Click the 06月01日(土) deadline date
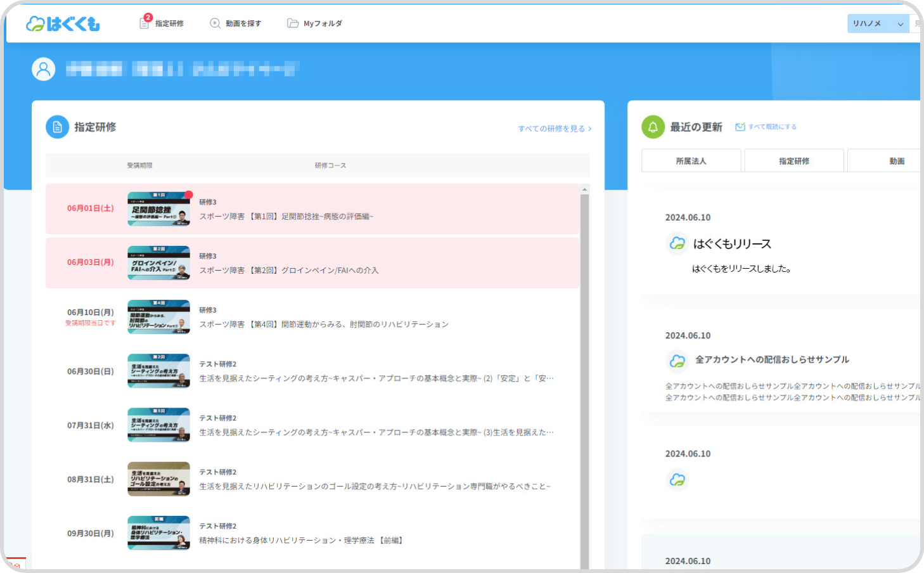 (91, 209)
